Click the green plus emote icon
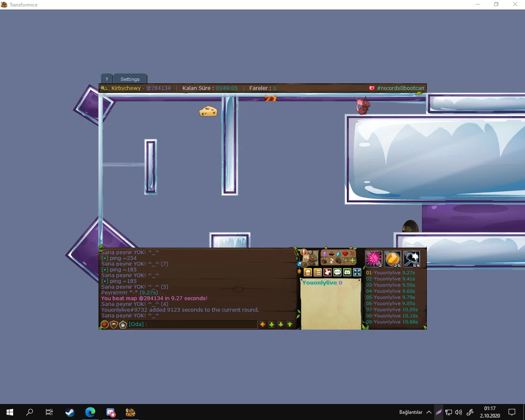Image resolution: width=525 pixels, height=420 pixels. tap(352, 261)
